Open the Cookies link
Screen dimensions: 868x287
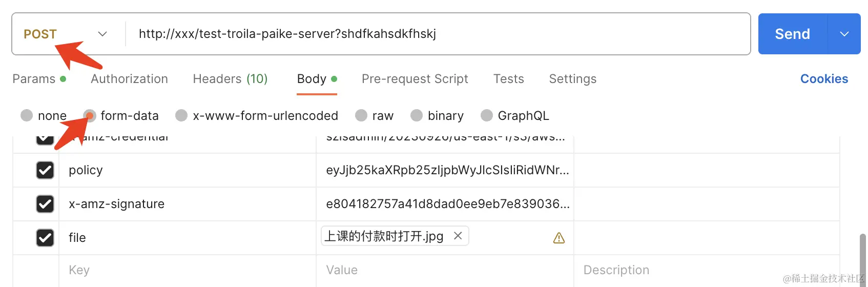[824, 79]
